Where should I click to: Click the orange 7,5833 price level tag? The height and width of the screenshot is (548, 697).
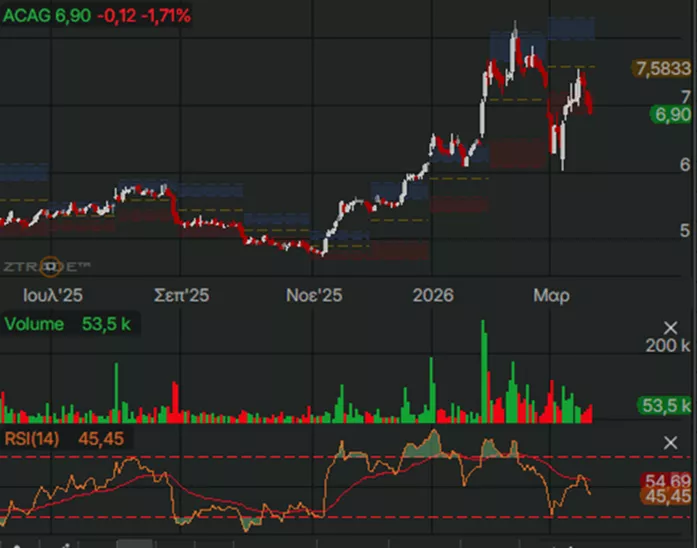point(662,69)
